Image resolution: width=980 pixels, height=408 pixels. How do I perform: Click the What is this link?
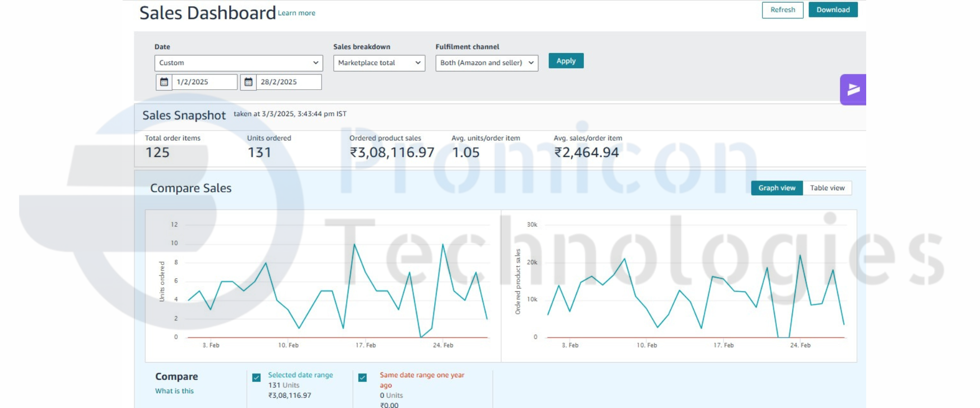pos(175,391)
